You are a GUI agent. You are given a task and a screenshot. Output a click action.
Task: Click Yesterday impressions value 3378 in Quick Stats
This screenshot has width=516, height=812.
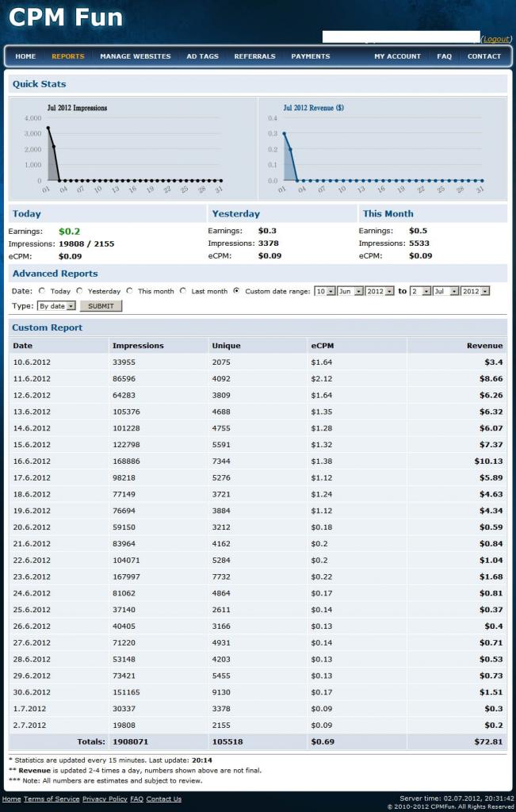[x=268, y=243]
